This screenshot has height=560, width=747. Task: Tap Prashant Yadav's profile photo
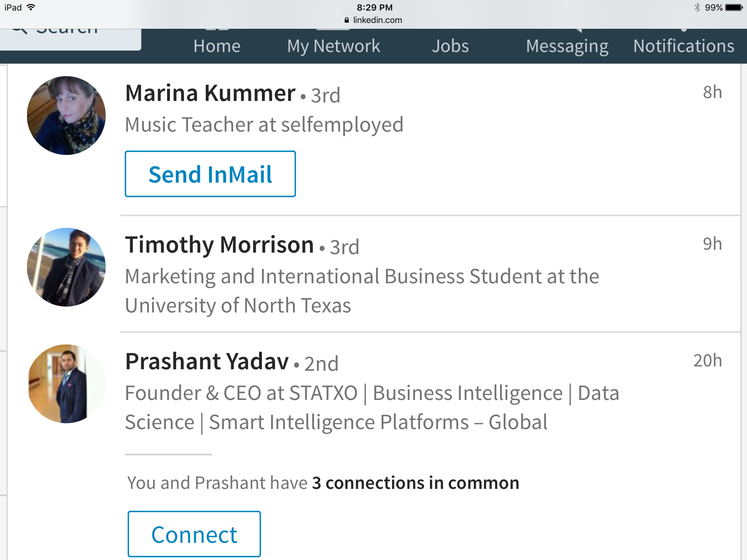tap(66, 384)
